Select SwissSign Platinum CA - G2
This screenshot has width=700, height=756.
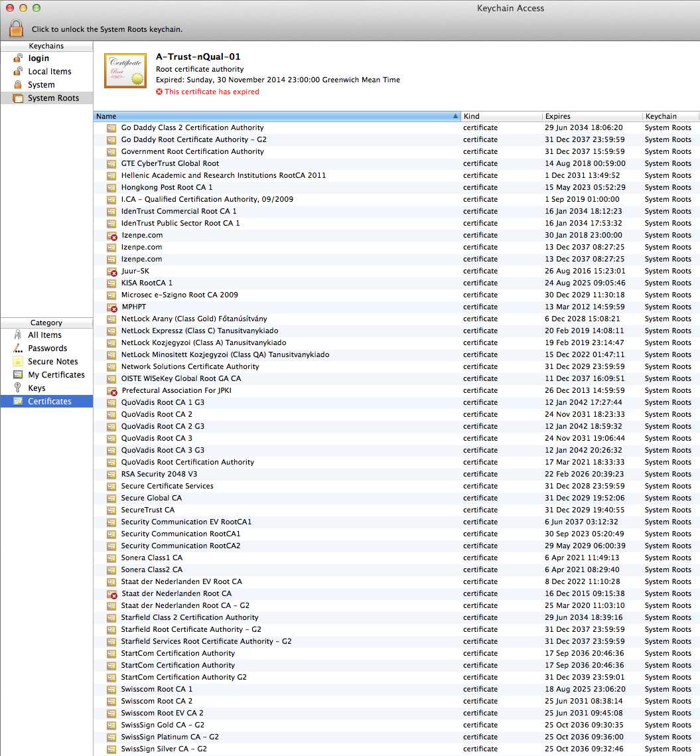tap(396, 737)
